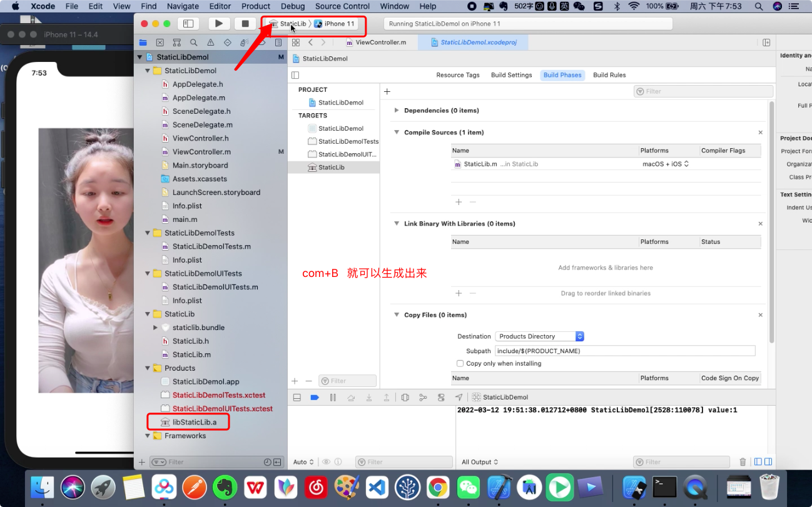Toggle source-controlled files filter in navigator

tap(277, 462)
